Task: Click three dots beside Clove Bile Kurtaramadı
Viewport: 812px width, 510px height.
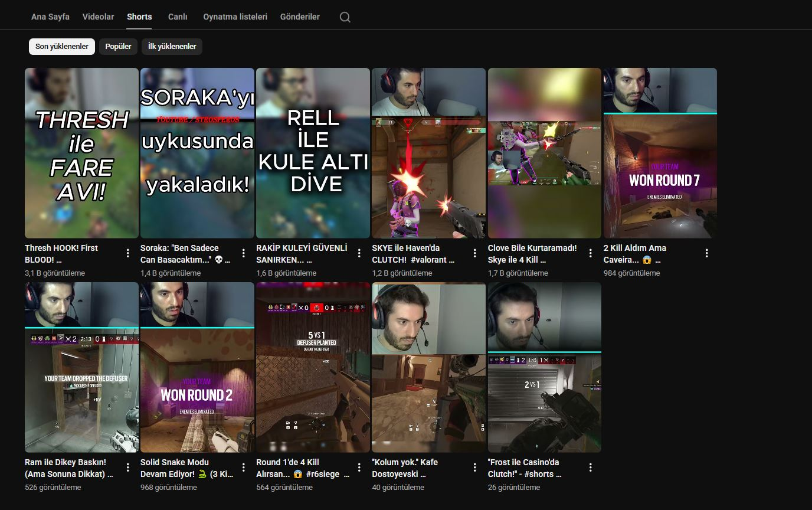Action: coord(591,253)
